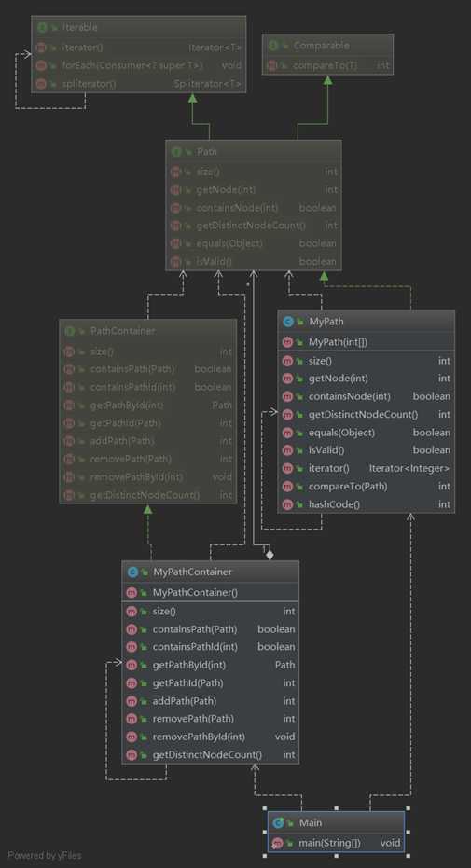Viewport: 471px width, 868px height.
Task: Select addPath(Path) in MyPathContainer
Action: click(x=210, y=701)
